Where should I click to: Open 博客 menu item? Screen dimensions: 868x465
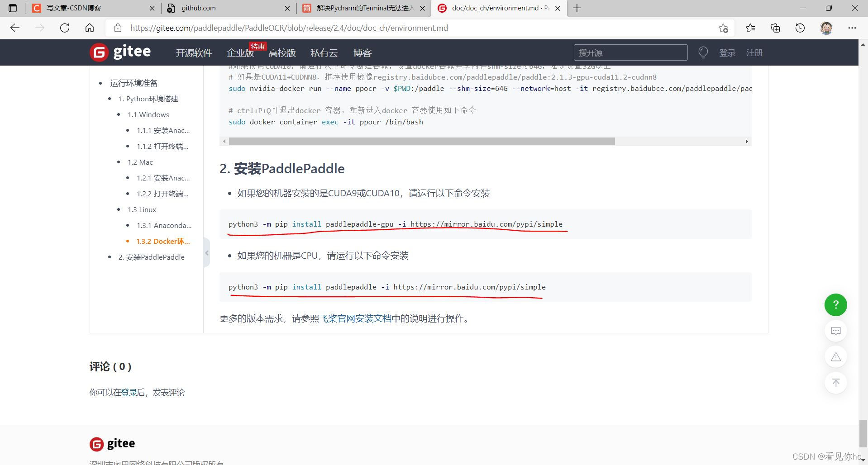tap(362, 53)
